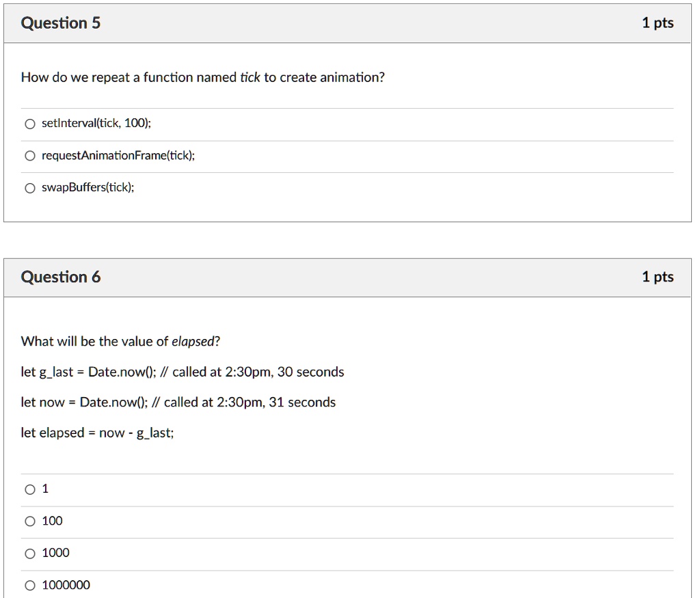Screen dimensions: 700x598
Task: Click the 'How do we repeat a function' prompt
Action: [x=202, y=77]
